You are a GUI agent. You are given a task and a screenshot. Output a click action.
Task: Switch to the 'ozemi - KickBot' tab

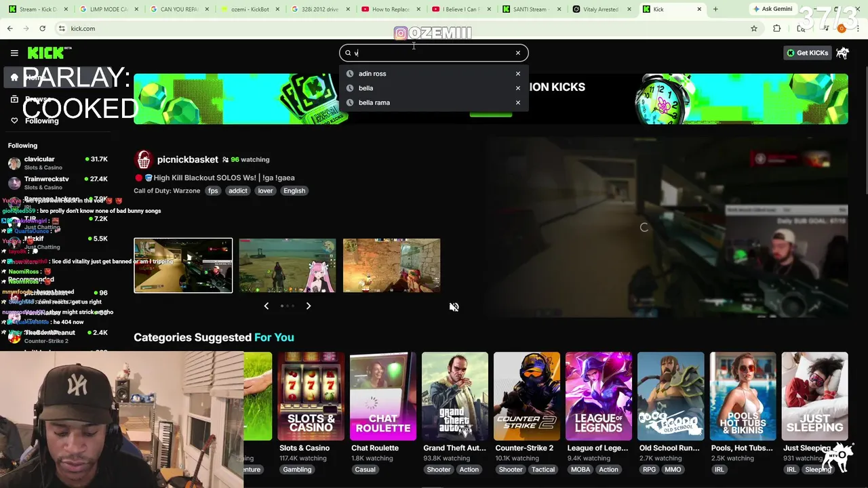[x=249, y=9]
